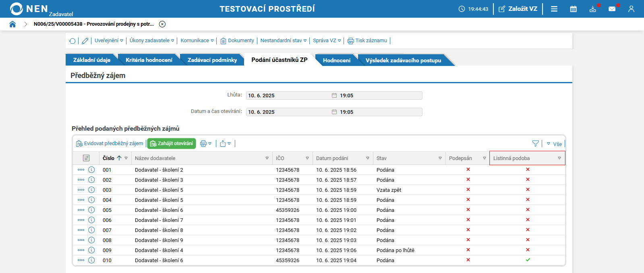Open the Listinná podoba column filter

(x=559, y=158)
